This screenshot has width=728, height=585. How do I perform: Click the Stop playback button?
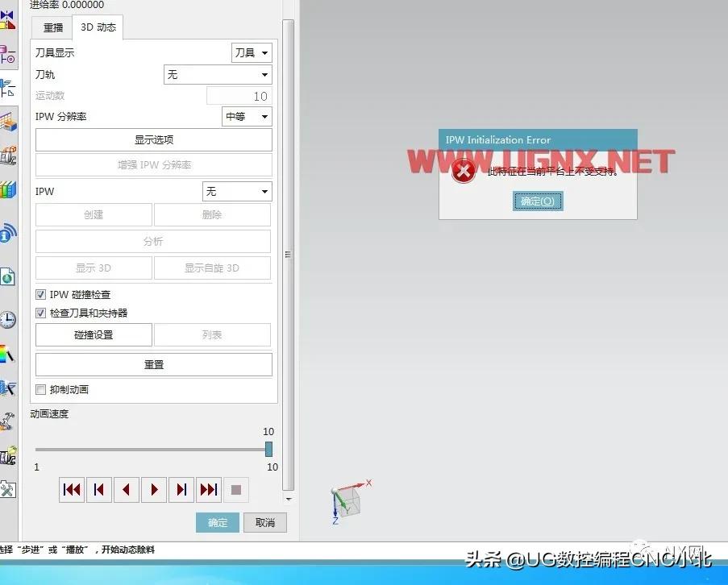click(236, 489)
